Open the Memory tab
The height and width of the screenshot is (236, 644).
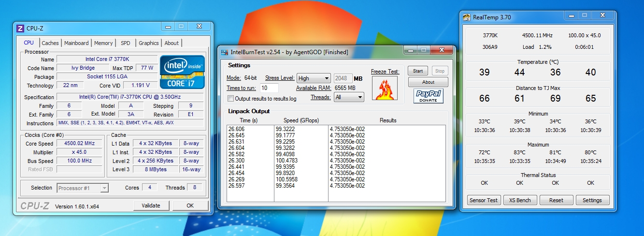point(103,43)
